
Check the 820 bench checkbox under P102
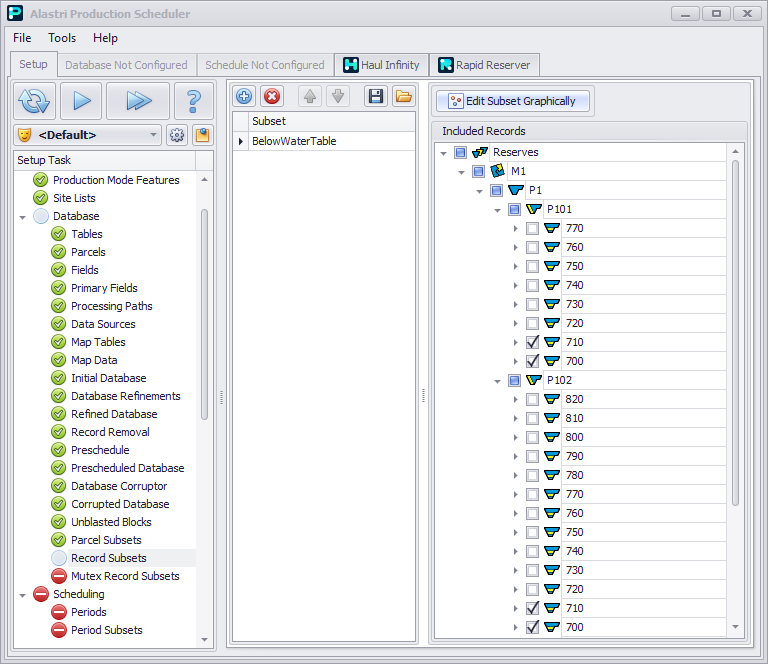tap(532, 400)
